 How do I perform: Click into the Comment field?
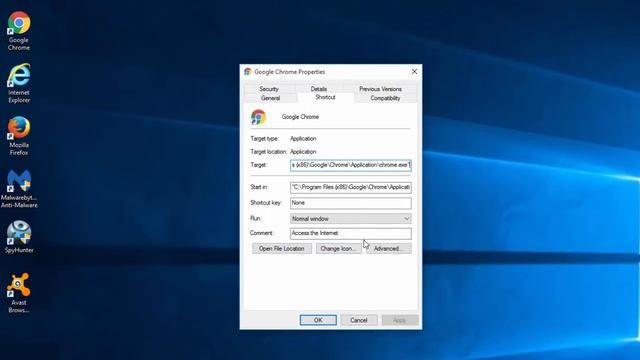(x=351, y=233)
